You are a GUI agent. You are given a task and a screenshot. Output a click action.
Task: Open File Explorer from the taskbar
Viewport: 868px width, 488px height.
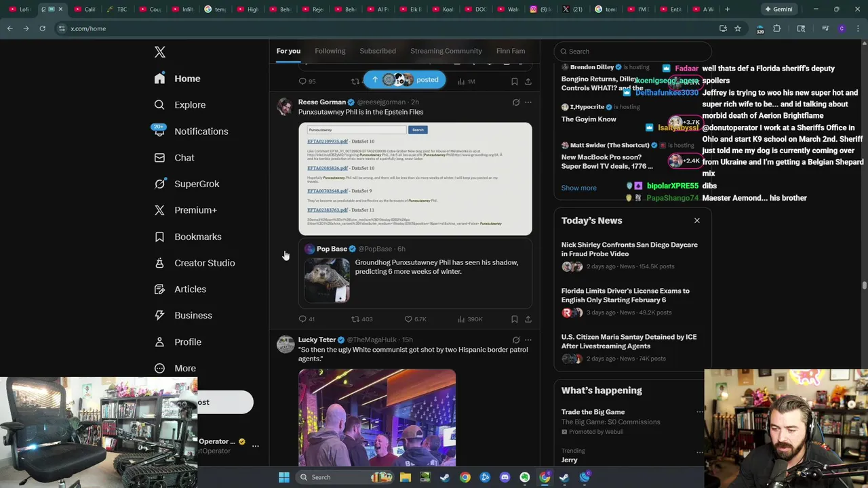point(406,477)
